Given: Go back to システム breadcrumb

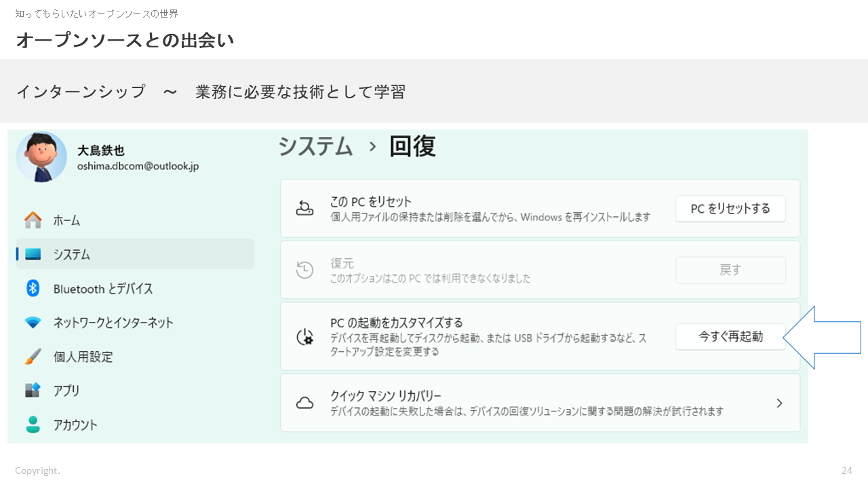Looking at the screenshot, I should pyautogui.click(x=316, y=146).
